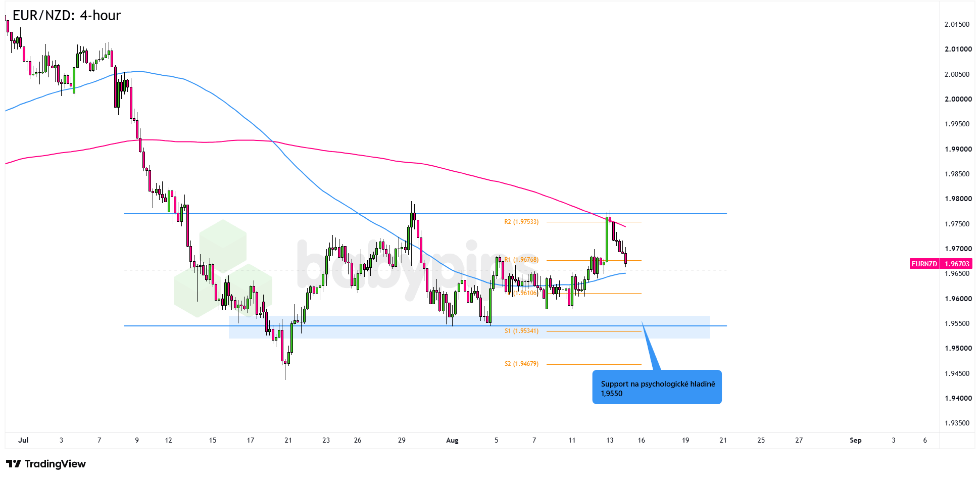The height and width of the screenshot is (479, 980).
Task: Click the R1 (1.96768) pivot label
Action: coord(521,260)
